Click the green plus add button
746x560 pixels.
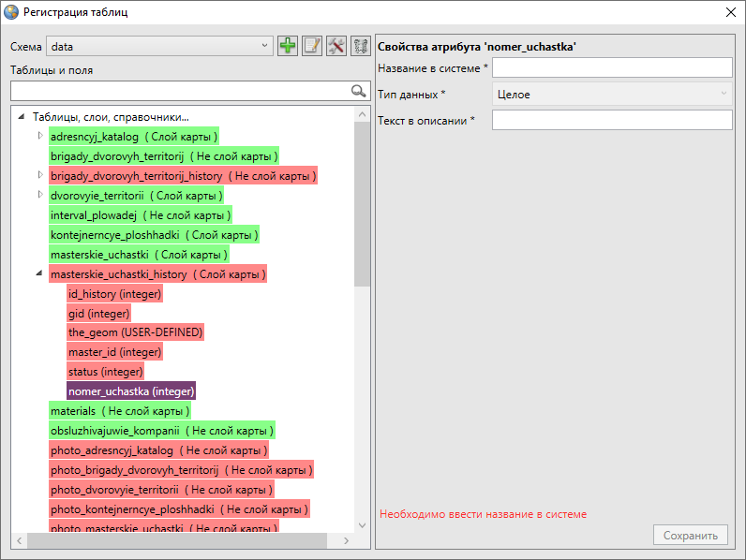288,46
